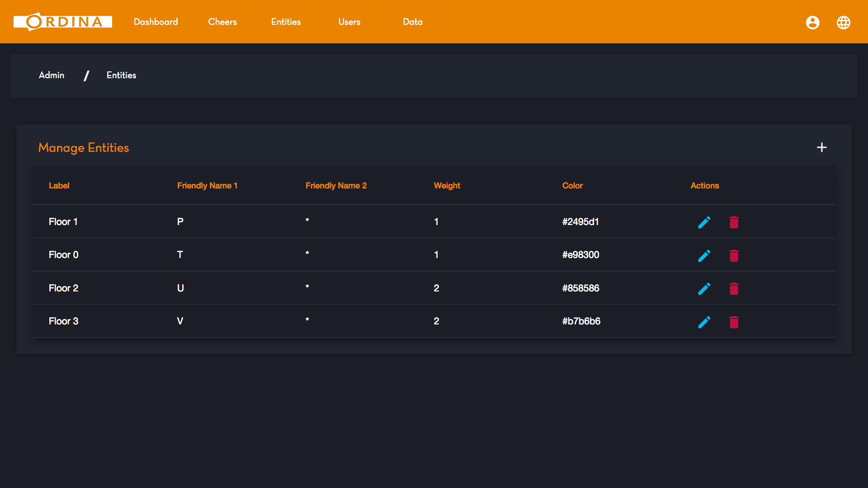Open the Data menu item

coord(413,22)
